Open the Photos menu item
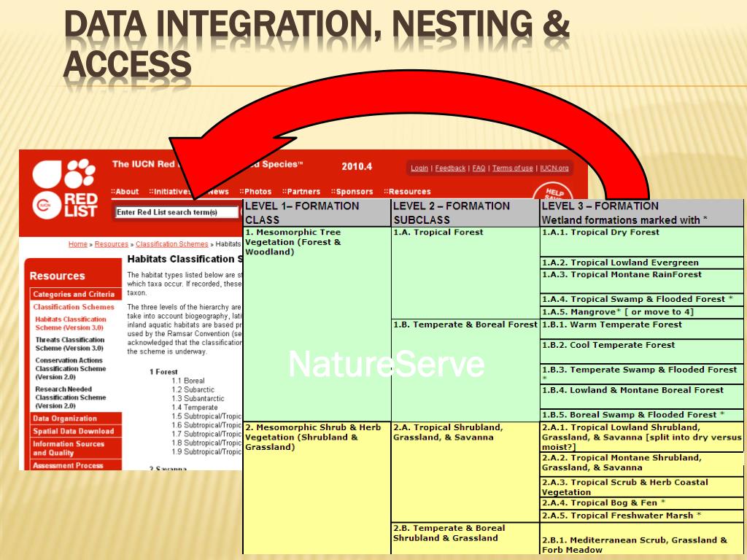The width and height of the screenshot is (747, 560). pos(255,192)
